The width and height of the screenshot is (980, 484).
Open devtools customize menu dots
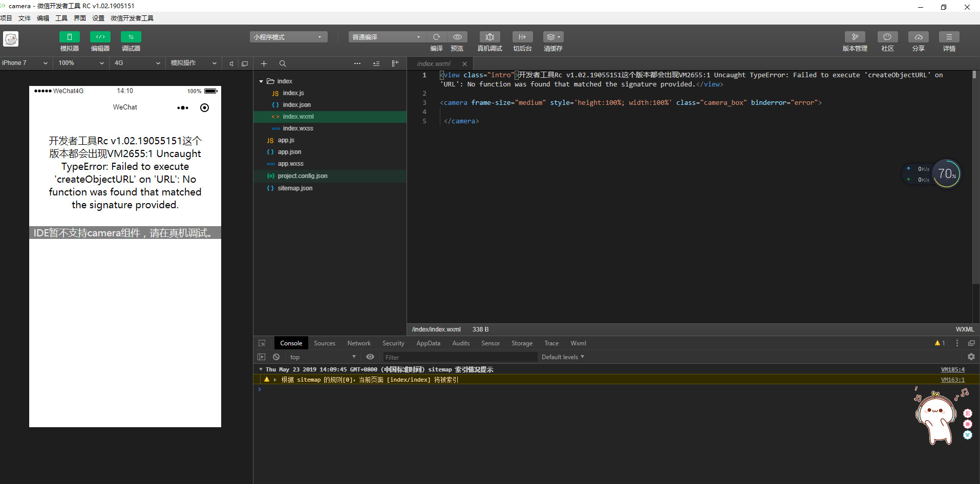click(x=957, y=343)
